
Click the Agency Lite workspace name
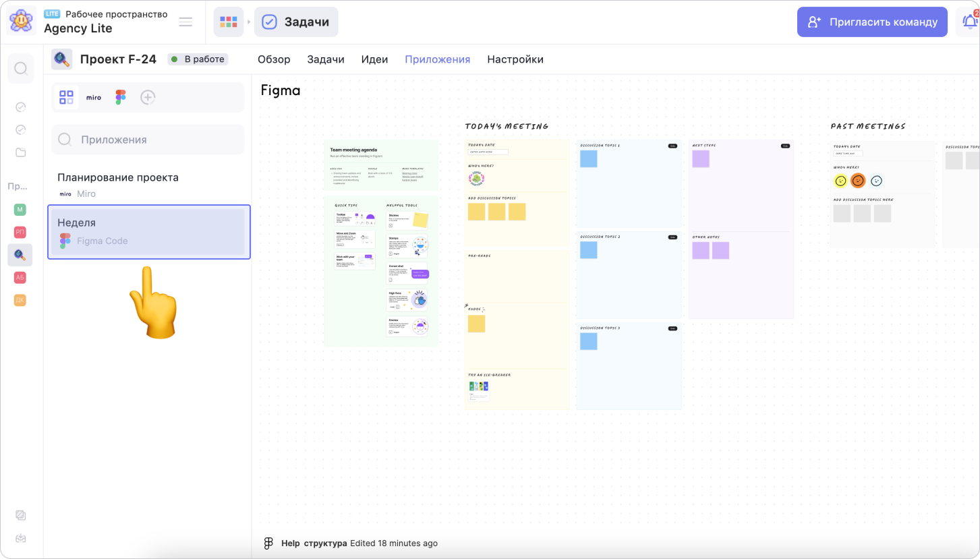point(78,28)
